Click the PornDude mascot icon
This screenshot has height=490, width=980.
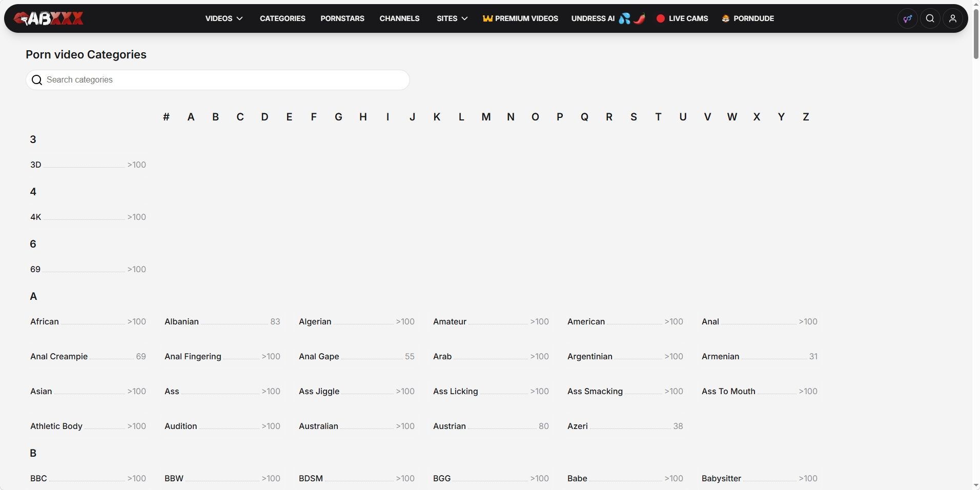click(726, 18)
